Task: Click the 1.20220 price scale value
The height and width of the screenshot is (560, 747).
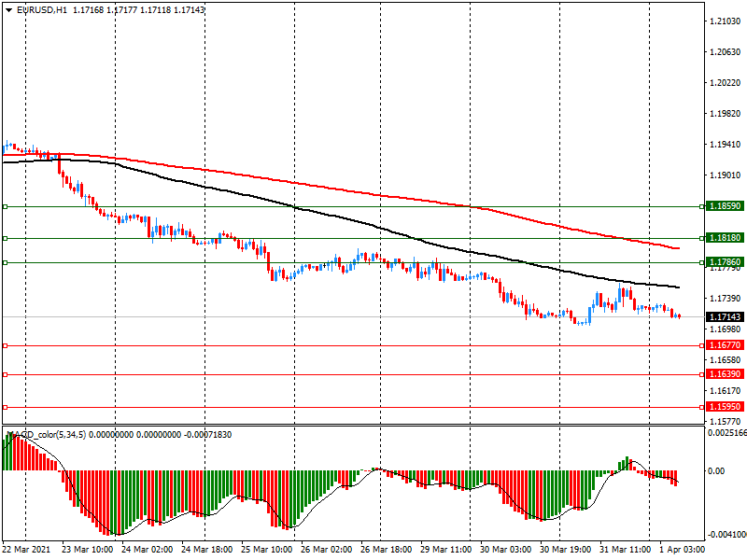Action: click(x=726, y=83)
